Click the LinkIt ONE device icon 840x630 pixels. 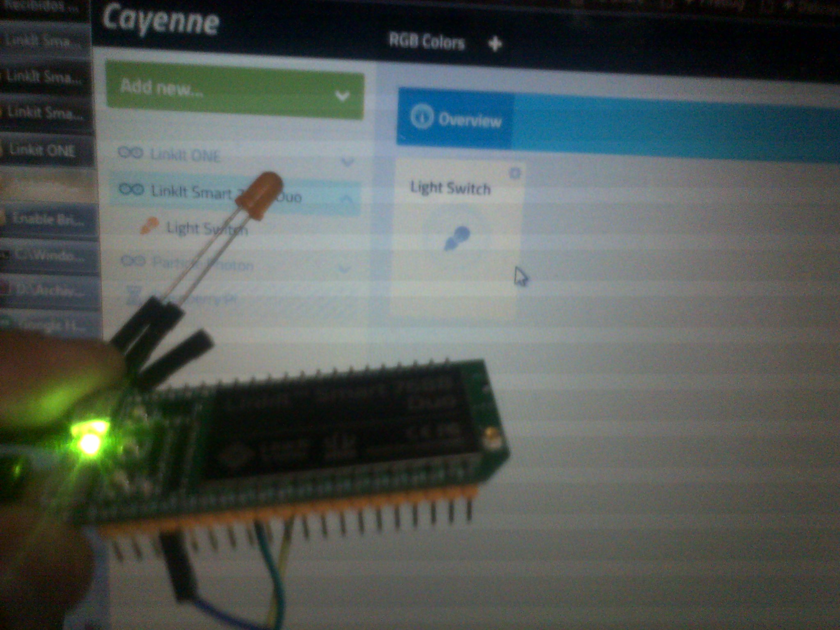(130, 153)
